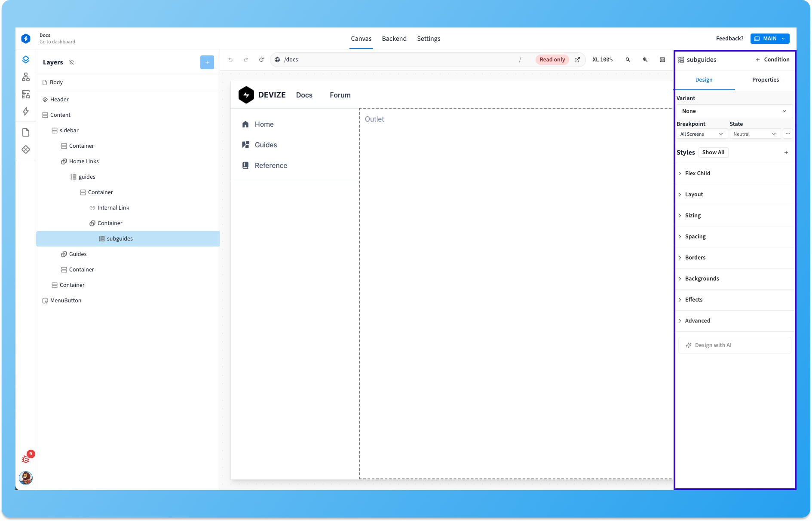Viewport: 812px width, 521px height.
Task: Open the bug report icon with badge
Action: (26, 459)
